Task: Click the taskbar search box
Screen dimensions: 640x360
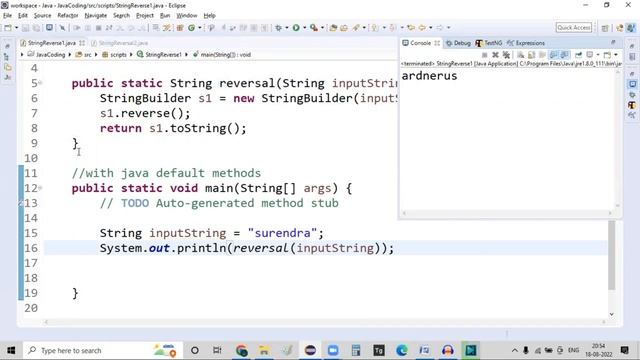Action: pos(103,350)
